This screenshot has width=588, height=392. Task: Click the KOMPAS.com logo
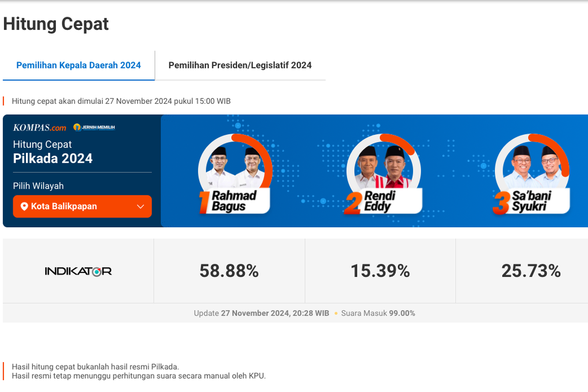[x=40, y=127]
